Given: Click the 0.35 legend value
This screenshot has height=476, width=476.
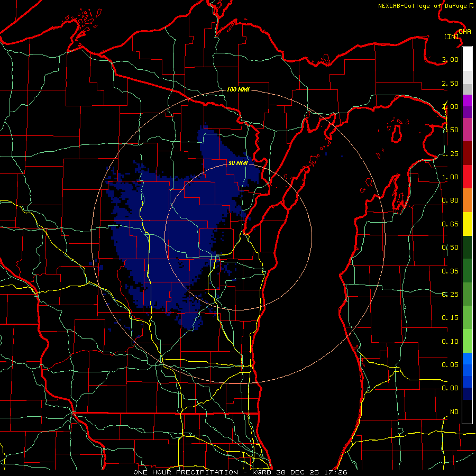Looking at the screenshot, I should (x=450, y=271).
